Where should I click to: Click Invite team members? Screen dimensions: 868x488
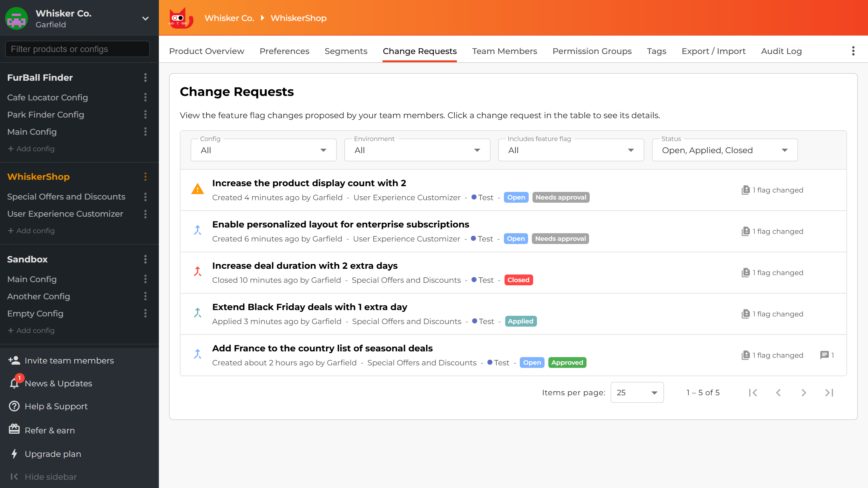click(x=61, y=361)
